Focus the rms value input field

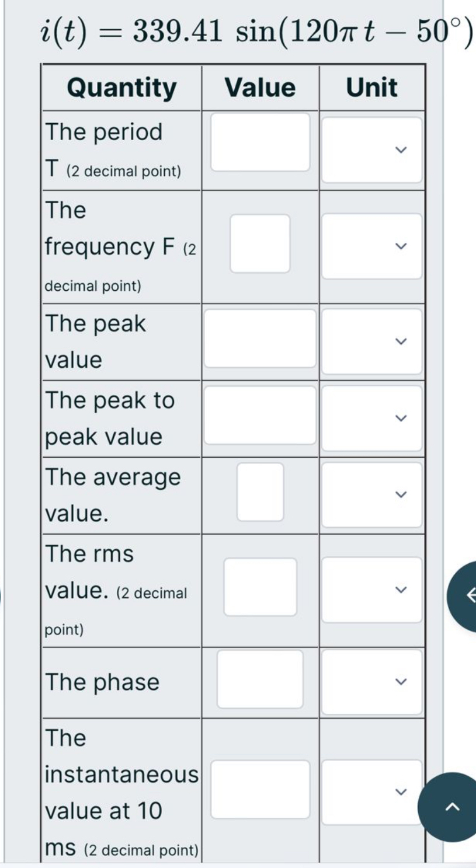(x=260, y=587)
